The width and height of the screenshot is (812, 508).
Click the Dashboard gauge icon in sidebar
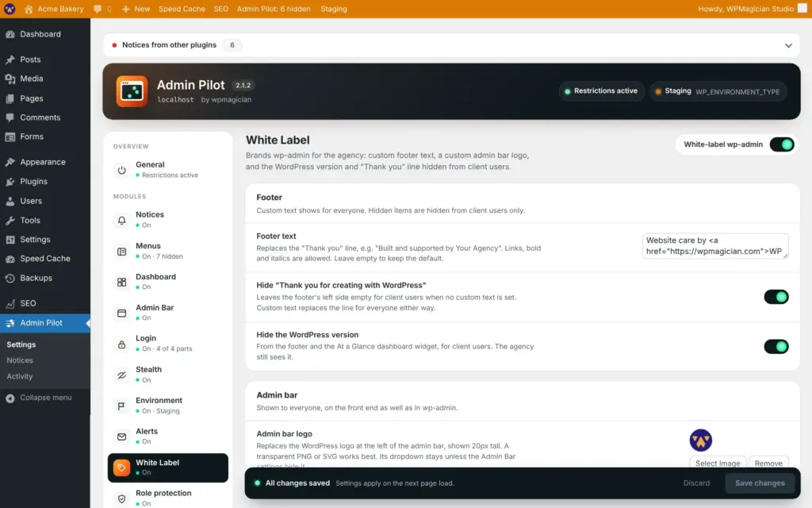click(10, 34)
